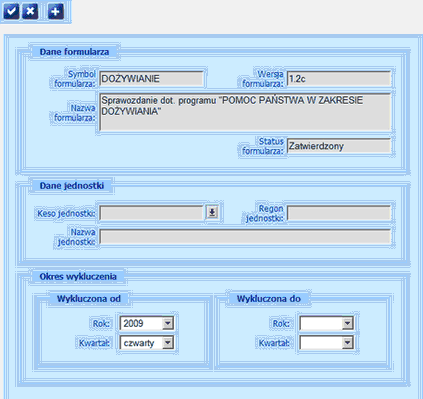This screenshot has width=423, height=399.
Task: Open the Keso jednostki lookup arrow button
Action: (x=212, y=212)
